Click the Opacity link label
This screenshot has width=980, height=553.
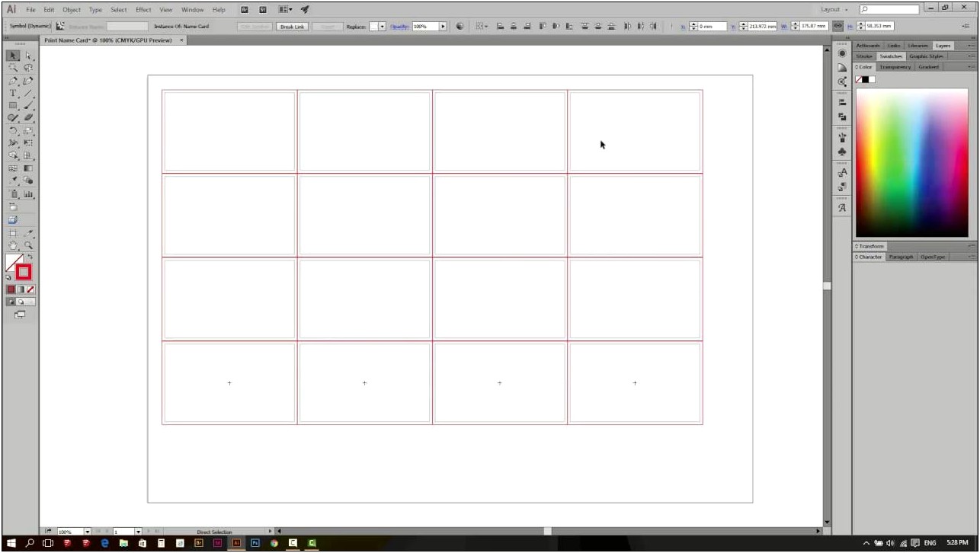point(399,26)
